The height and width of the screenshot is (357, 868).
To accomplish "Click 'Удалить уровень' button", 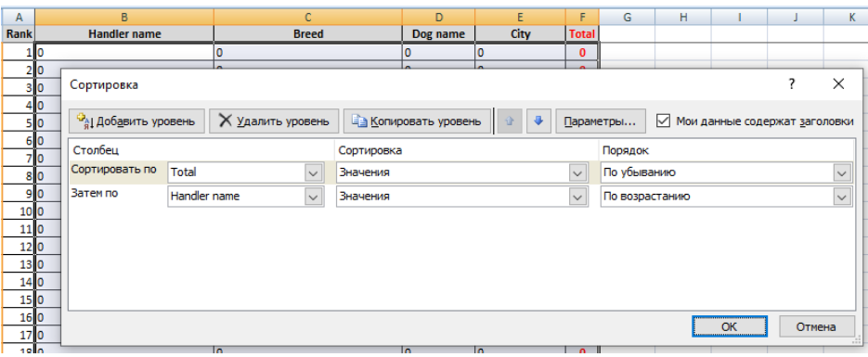I will pyautogui.click(x=274, y=121).
